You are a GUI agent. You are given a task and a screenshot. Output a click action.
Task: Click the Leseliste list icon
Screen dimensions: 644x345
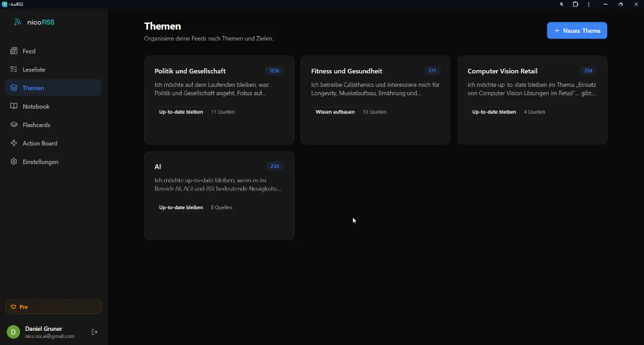(14, 70)
